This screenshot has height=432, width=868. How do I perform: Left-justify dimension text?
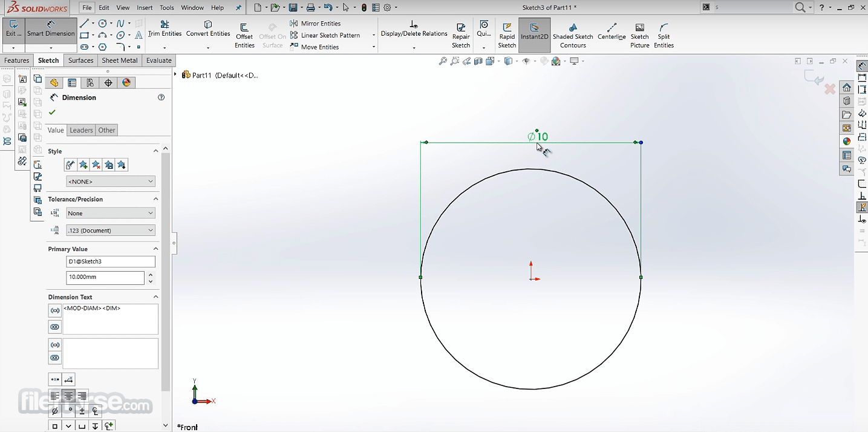tap(55, 396)
